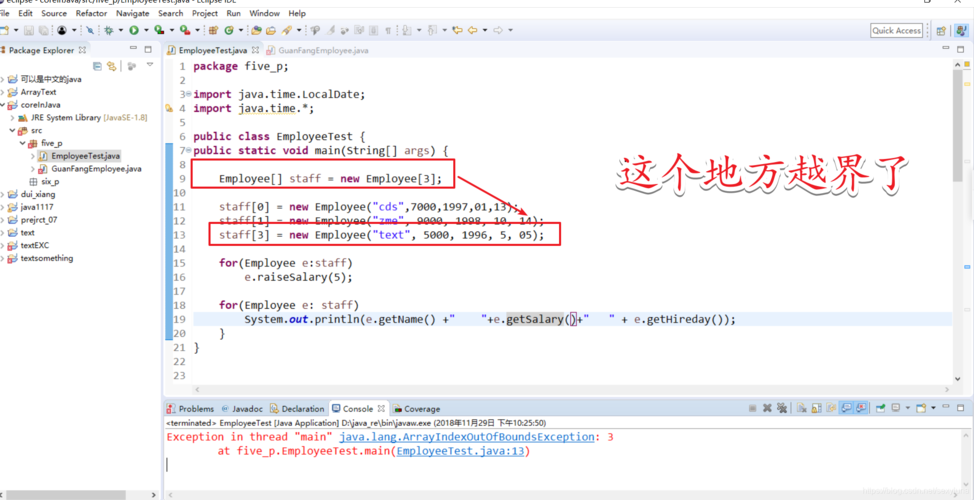Screen dimensions: 974x500
Task: Click the EmployeeTest.java:13 stack trace link
Action: [460, 452]
